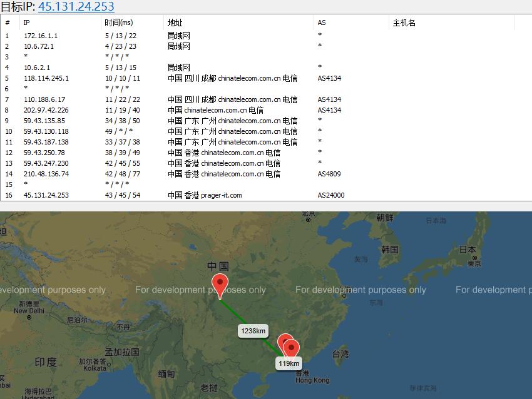Click AS24000 in the last hop row
The width and height of the screenshot is (532, 399).
[x=331, y=195]
